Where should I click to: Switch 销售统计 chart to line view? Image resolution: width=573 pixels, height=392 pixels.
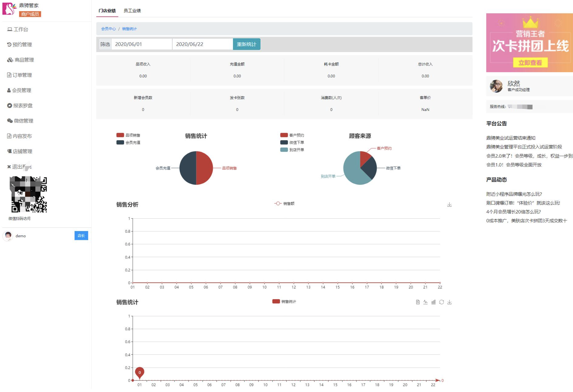point(425,302)
